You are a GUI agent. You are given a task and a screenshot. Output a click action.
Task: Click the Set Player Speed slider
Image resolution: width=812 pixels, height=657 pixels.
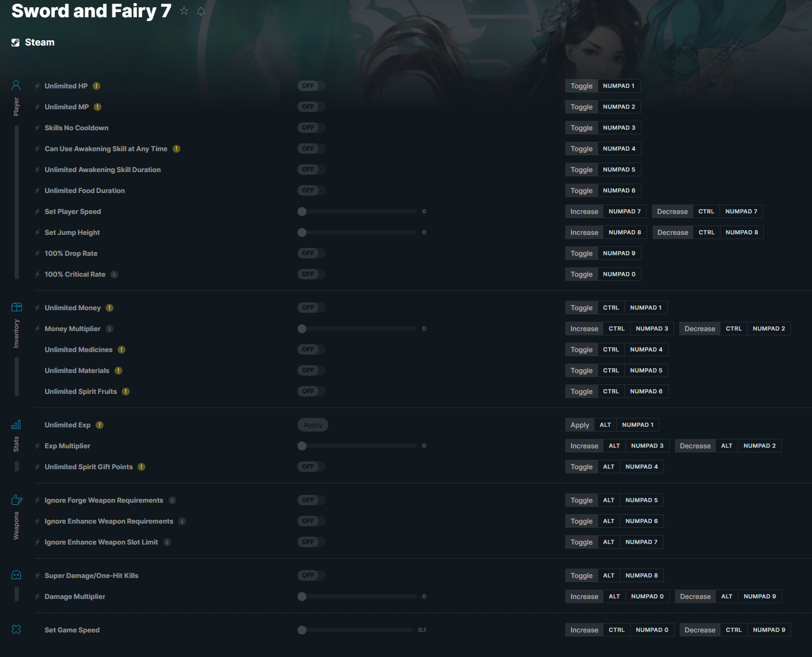tap(357, 211)
